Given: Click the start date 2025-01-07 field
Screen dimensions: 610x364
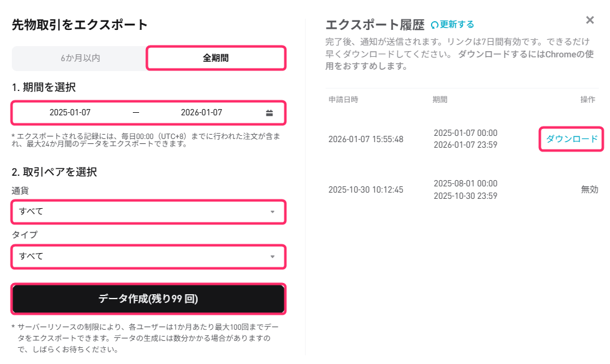Looking at the screenshot, I should click(x=70, y=113).
